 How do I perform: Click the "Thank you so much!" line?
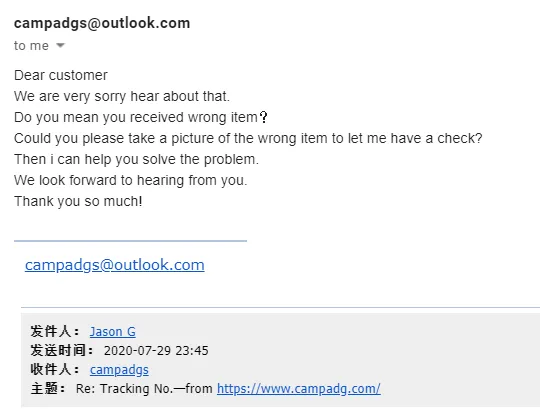[78, 201]
